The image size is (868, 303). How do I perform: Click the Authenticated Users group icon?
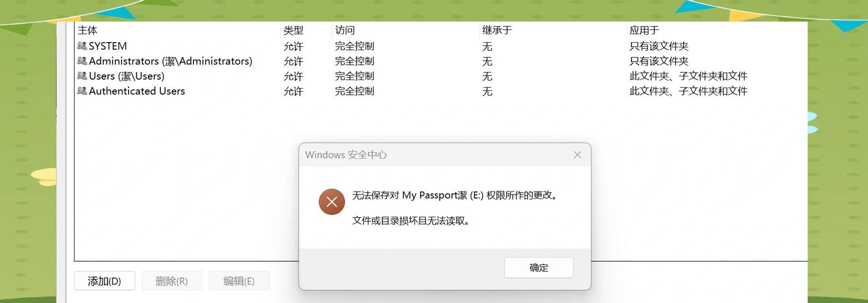[x=82, y=91]
